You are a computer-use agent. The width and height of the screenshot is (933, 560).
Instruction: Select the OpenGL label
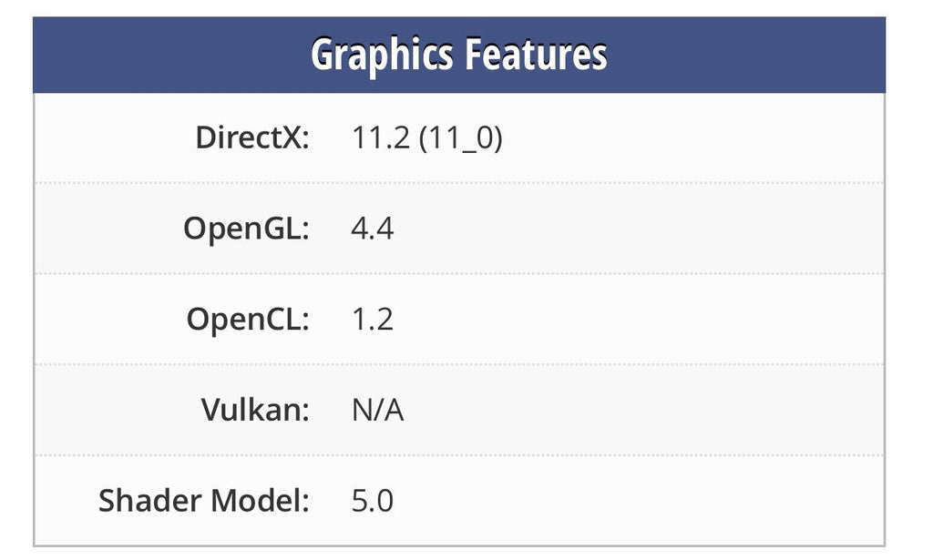(246, 229)
